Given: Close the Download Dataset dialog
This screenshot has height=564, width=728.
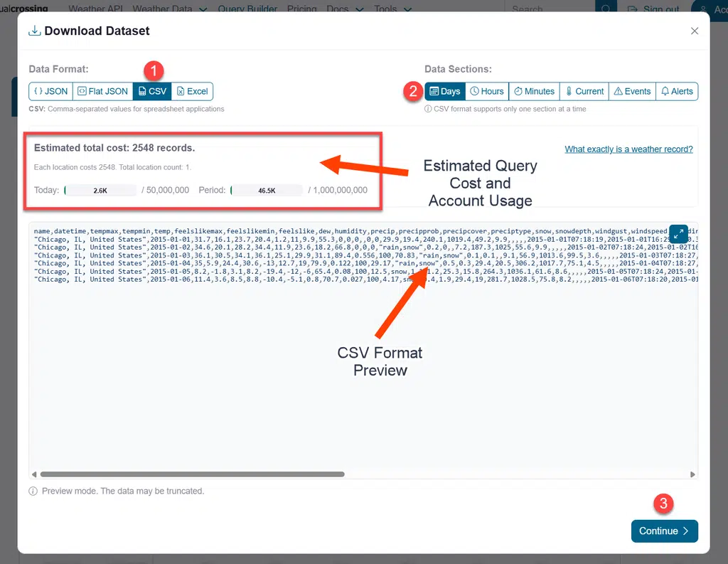Looking at the screenshot, I should pos(695,31).
